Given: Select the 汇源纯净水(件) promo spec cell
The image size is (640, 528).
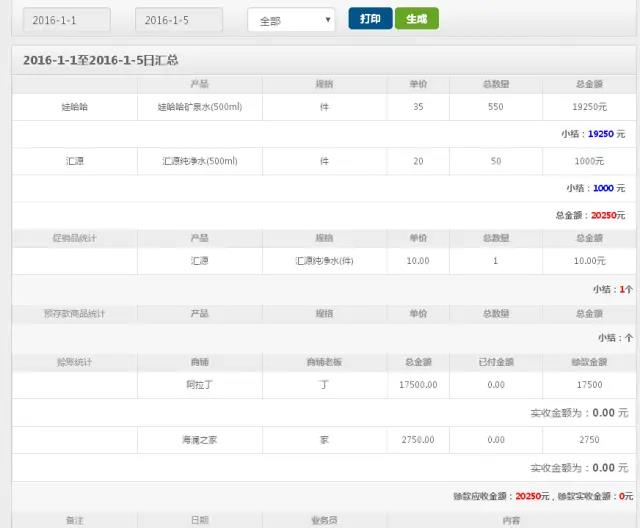Looking at the screenshot, I should (324, 260).
